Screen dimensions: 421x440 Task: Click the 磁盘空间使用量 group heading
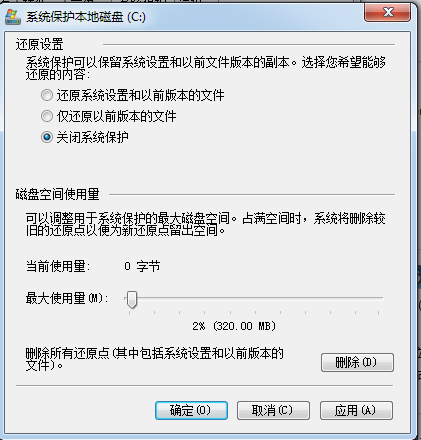(x=57, y=194)
